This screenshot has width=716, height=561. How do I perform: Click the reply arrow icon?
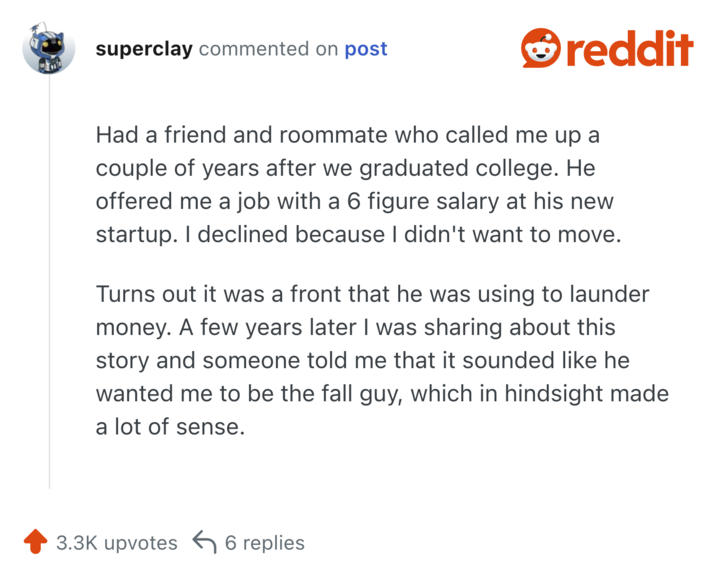204,543
